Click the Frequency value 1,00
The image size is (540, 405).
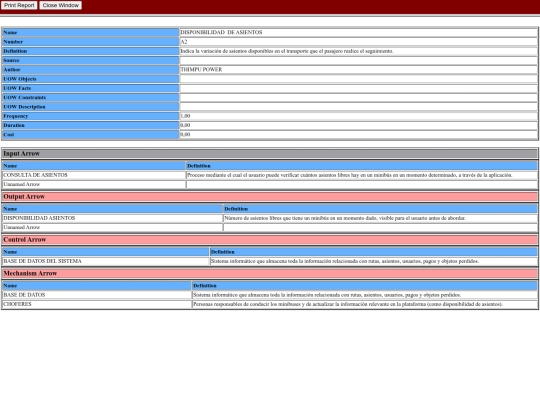pyautogui.click(x=185, y=116)
